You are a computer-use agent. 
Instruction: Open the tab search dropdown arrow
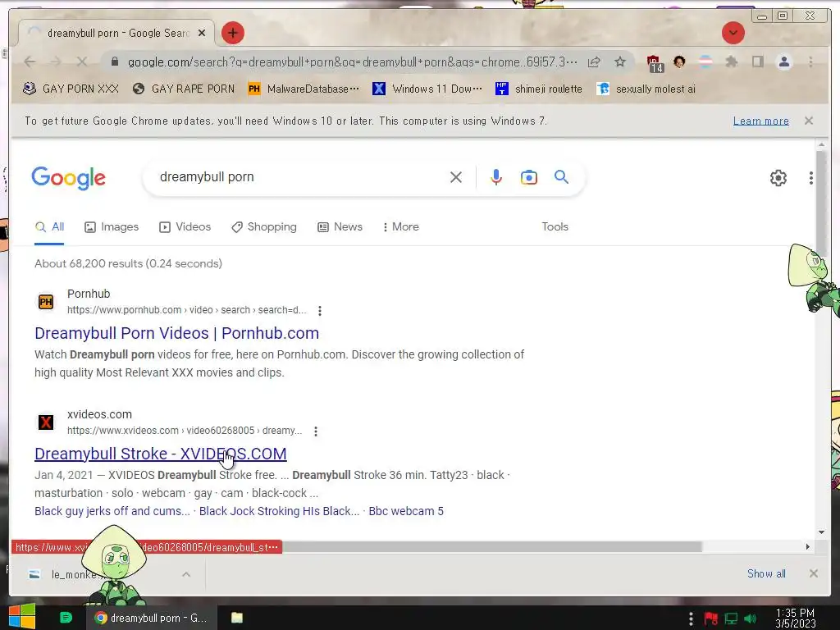point(733,33)
